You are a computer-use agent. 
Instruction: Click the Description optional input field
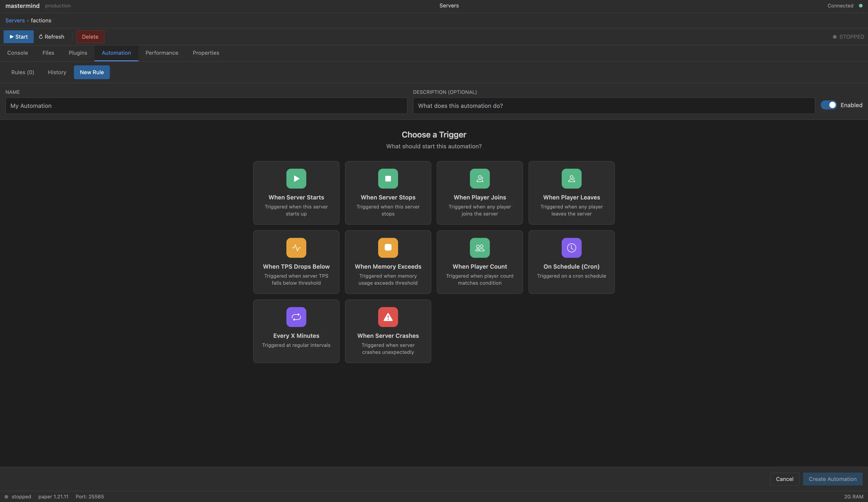[x=614, y=106]
